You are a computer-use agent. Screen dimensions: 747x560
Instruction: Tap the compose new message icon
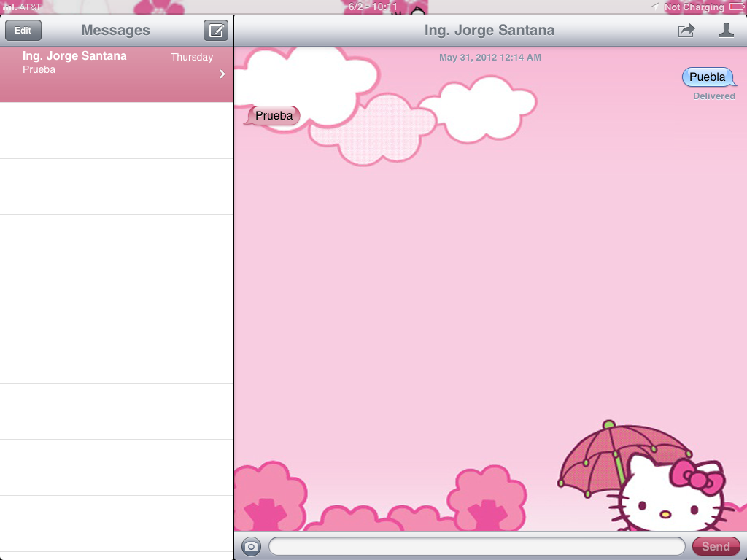[x=216, y=31]
